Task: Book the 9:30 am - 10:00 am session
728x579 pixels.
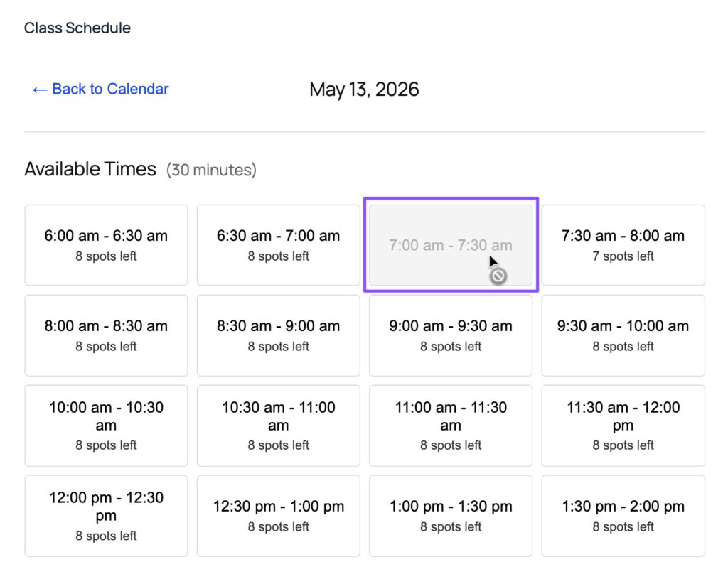Action: click(x=623, y=335)
